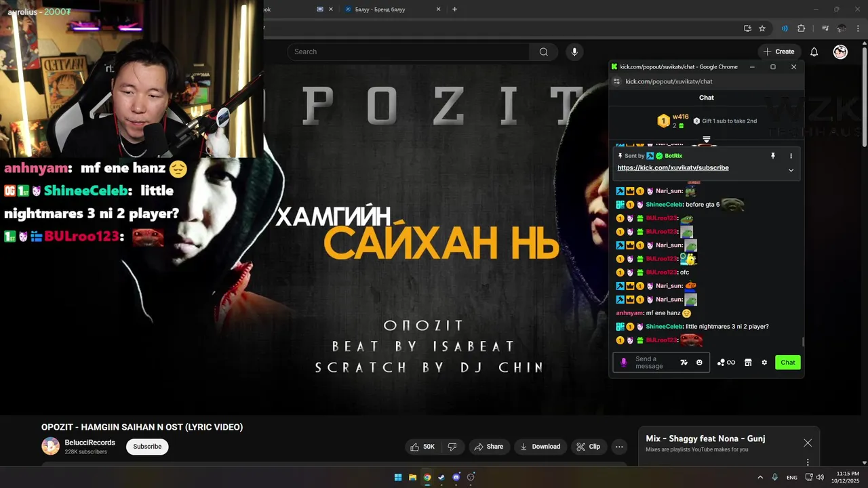Like the video showing 50K likes
The height and width of the screenshot is (488, 868).
(422, 447)
